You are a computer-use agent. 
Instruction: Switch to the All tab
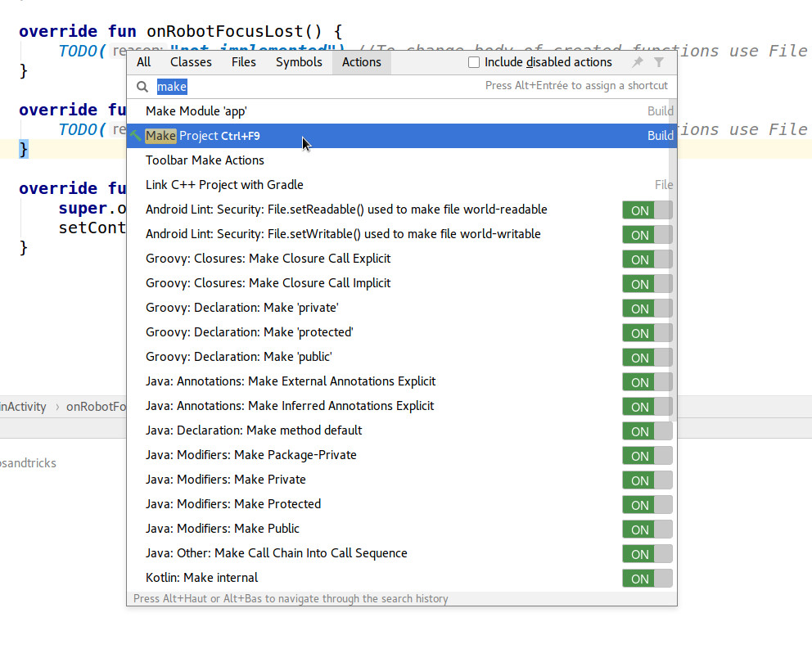coord(143,62)
